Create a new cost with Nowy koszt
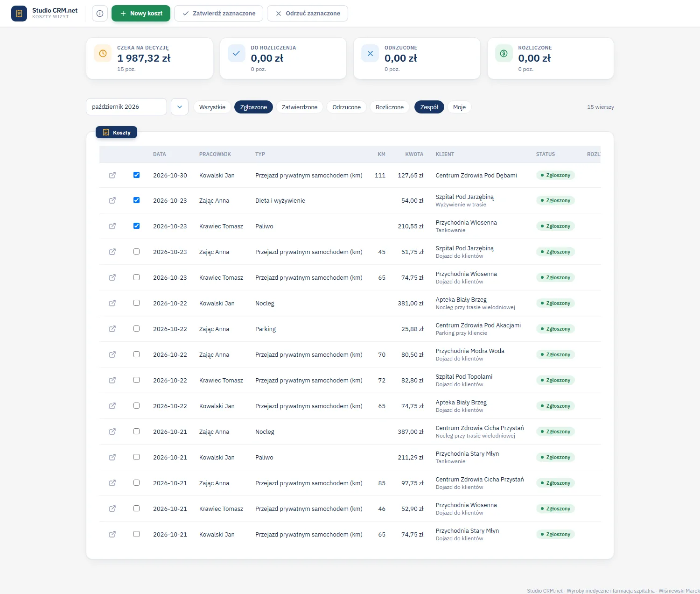 coord(141,14)
